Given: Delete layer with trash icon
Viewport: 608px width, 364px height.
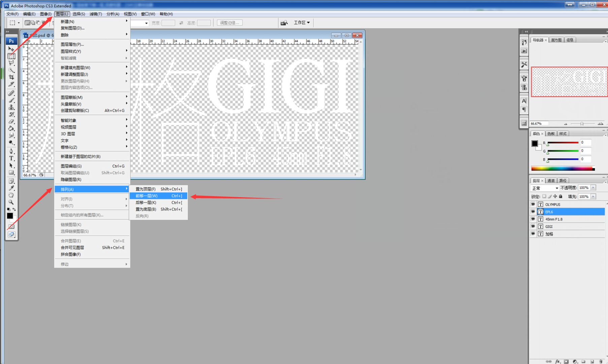Looking at the screenshot, I should 601,361.
